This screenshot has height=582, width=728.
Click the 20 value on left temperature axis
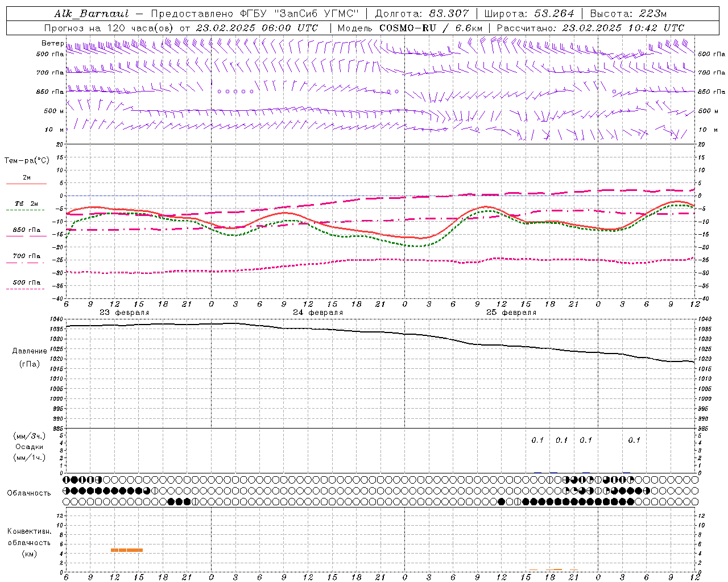point(60,144)
